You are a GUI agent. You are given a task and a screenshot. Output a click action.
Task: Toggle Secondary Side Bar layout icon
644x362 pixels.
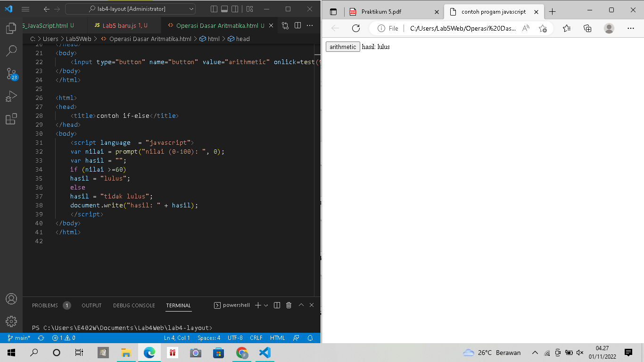(x=235, y=9)
